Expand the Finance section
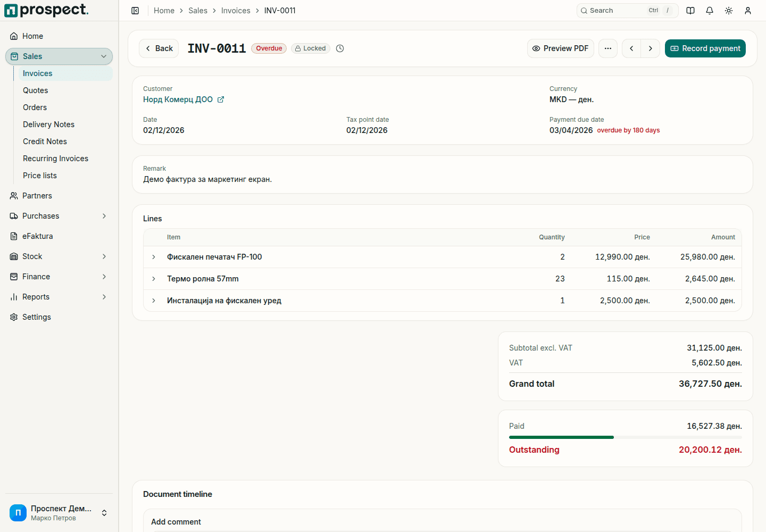Viewport: 766px width, 532px height. pos(59,277)
